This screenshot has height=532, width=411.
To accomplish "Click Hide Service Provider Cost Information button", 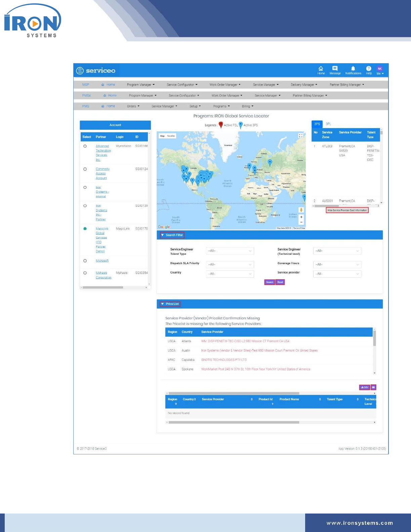I will [347, 210].
